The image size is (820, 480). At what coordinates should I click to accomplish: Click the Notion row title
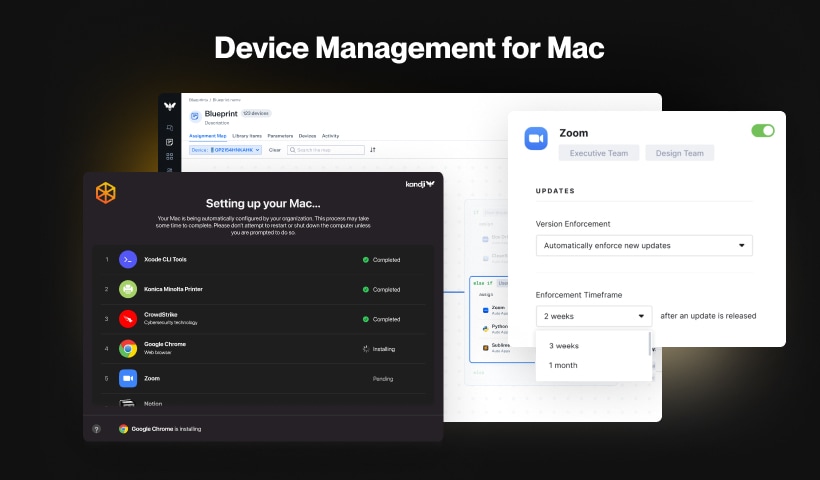(153, 404)
